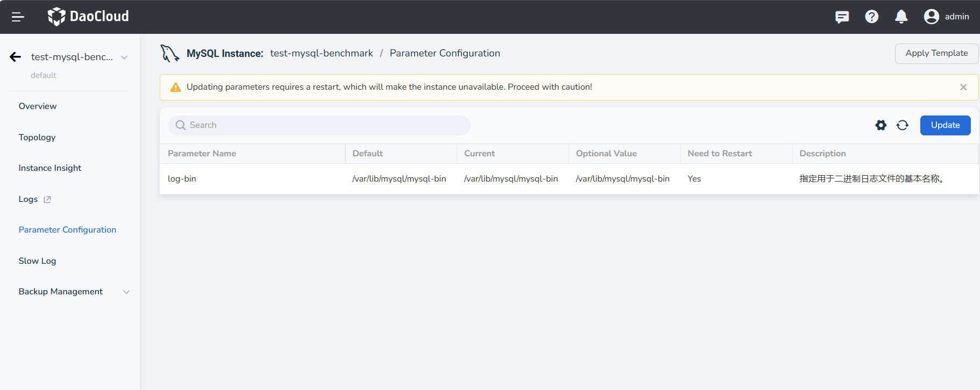Refresh the parameter list

(903, 125)
